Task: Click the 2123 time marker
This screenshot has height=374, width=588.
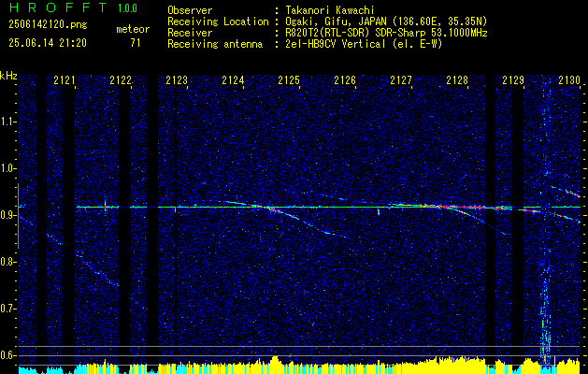Action: (177, 80)
